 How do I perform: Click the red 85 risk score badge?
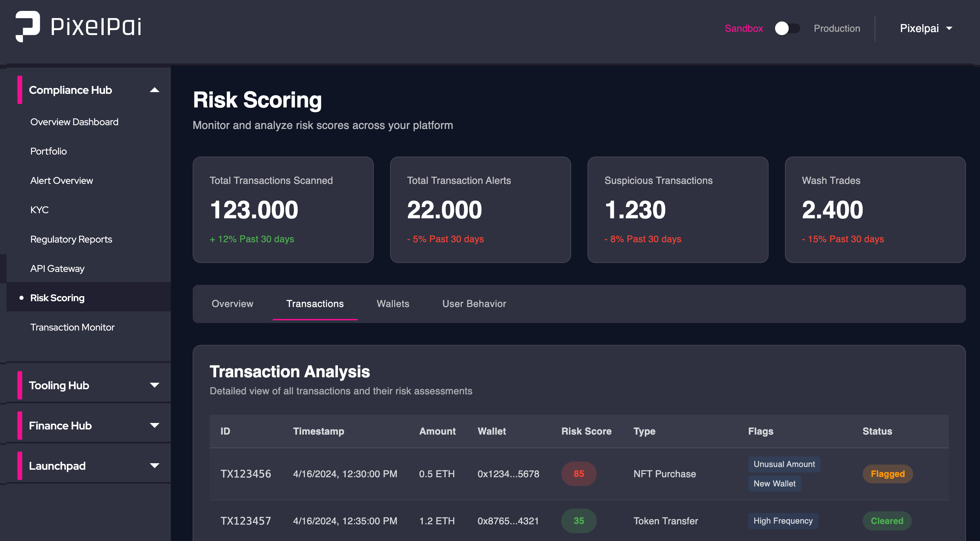click(x=579, y=474)
